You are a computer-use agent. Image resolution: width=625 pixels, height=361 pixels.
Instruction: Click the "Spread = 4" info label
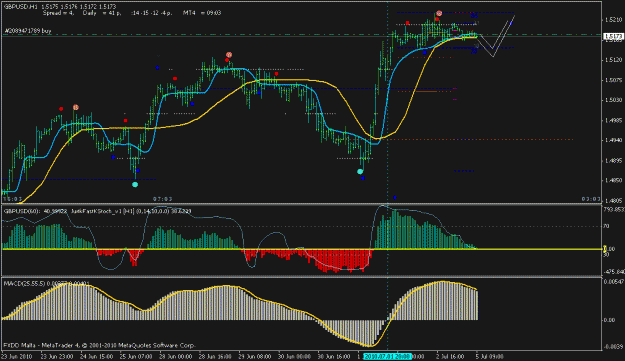coord(59,13)
